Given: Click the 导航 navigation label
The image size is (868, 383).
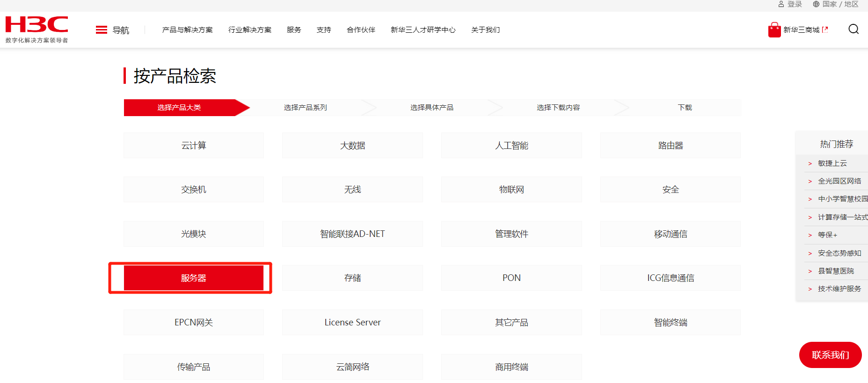Looking at the screenshot, I should (x=121, y=30).
